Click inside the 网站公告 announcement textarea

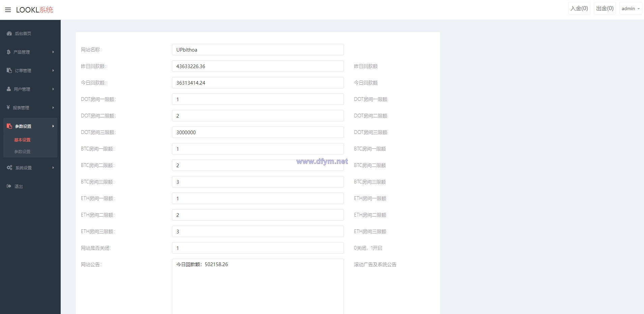pos(258,286)
